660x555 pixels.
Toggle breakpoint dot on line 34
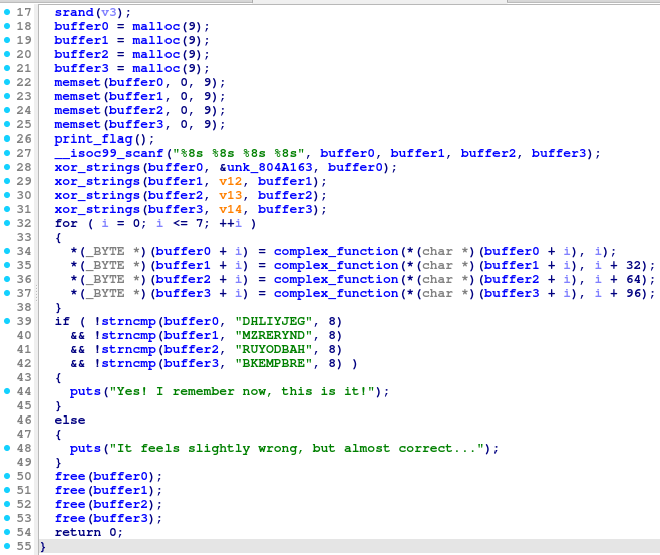[7, 251]
